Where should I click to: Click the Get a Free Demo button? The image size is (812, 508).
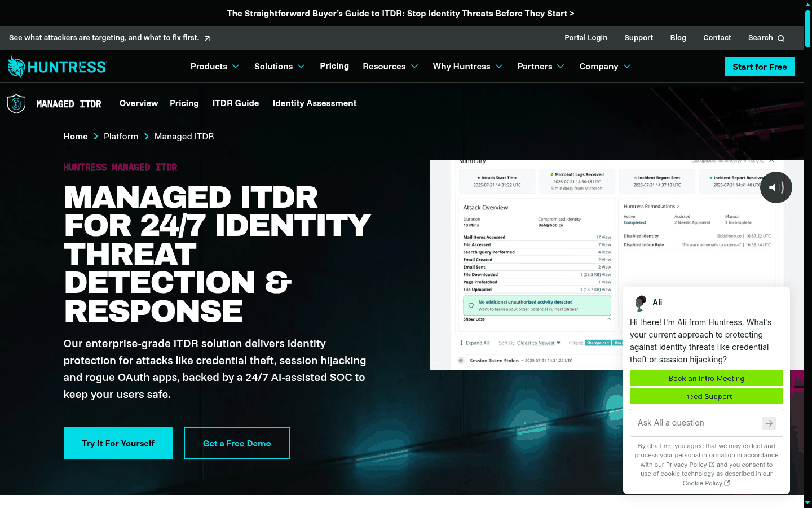pos(237,443)
